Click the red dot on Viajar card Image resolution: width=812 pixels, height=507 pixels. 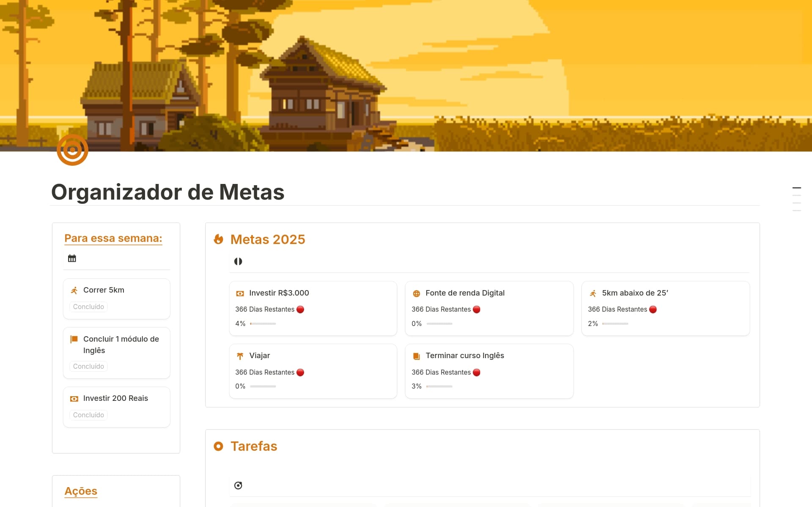[x=300, y=372]
